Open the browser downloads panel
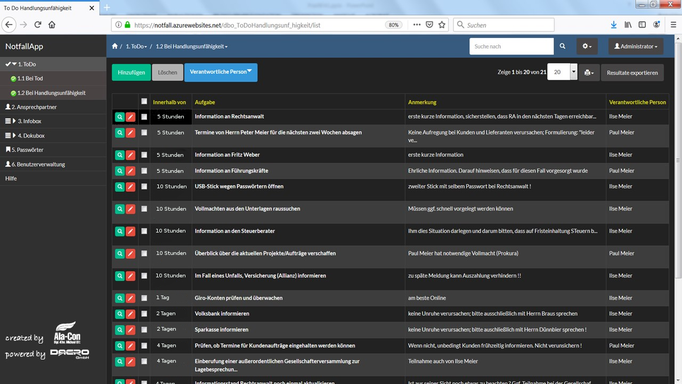The image size is (682, 384). 613,25
